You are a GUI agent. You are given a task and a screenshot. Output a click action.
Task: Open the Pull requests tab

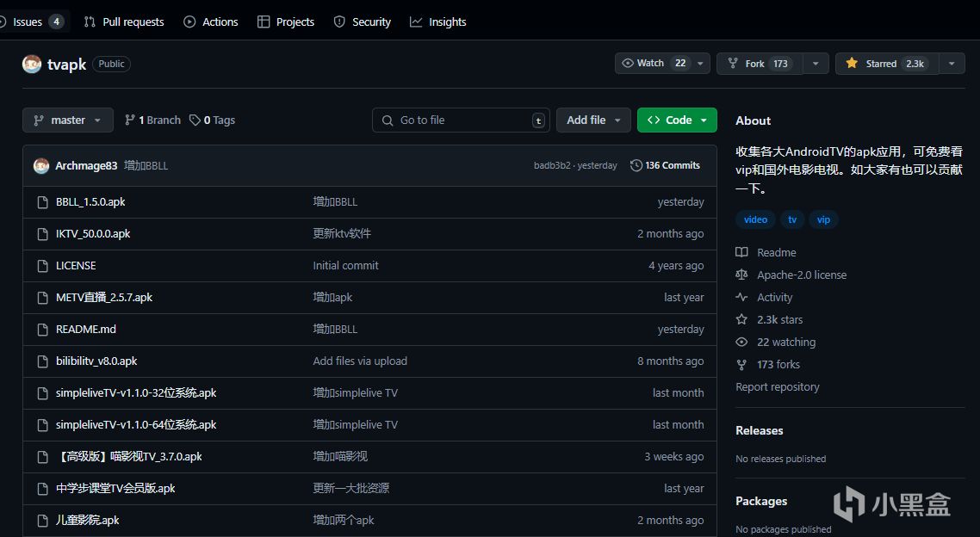(x=124, y=22)
